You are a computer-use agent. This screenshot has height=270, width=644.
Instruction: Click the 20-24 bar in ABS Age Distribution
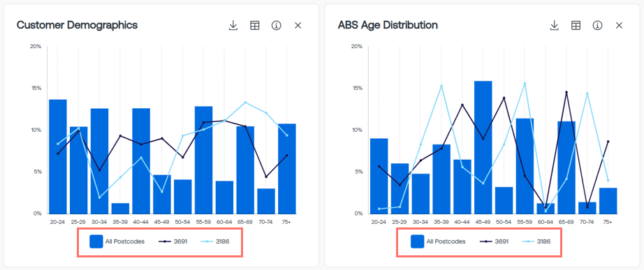coord(379,176)
